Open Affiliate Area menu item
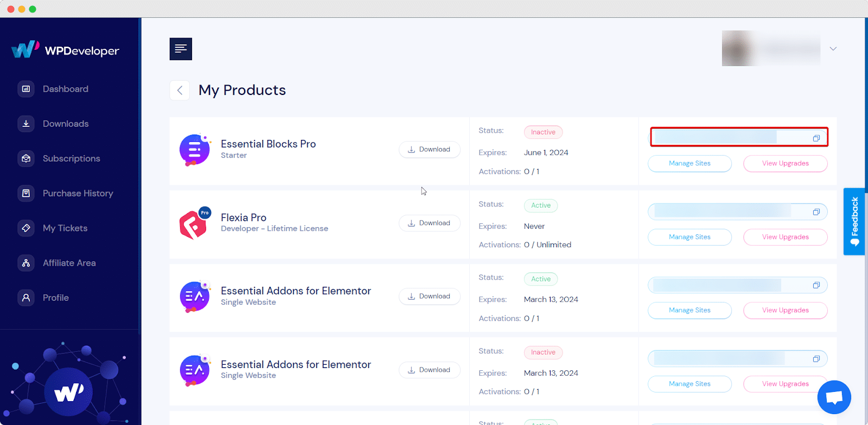Screen dimensions: 868x425 coord(69,263)
